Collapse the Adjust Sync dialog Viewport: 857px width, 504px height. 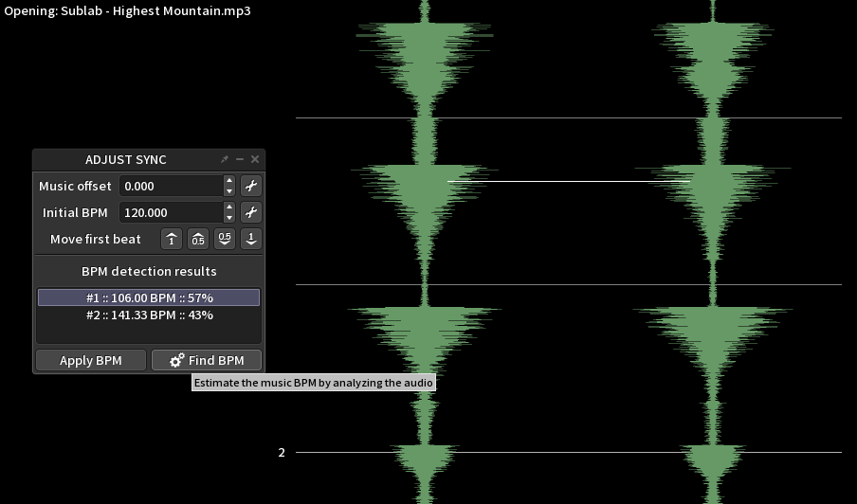pyautogui.click(x=240, y=160)
